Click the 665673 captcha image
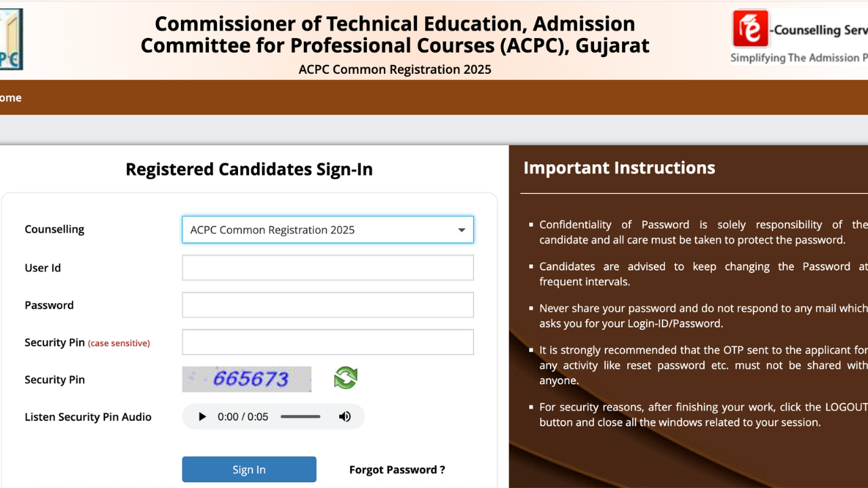This screenshot has width=868, height=488. pos(247,379)
